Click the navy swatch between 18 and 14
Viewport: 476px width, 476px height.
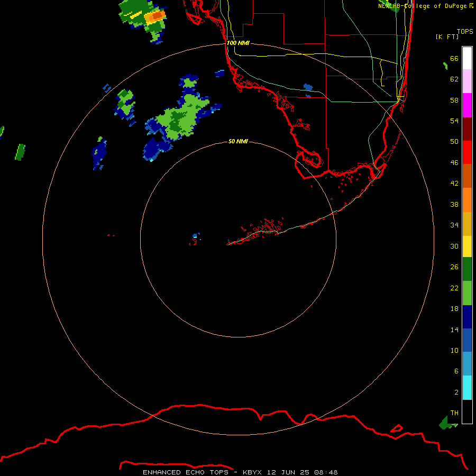467,317
